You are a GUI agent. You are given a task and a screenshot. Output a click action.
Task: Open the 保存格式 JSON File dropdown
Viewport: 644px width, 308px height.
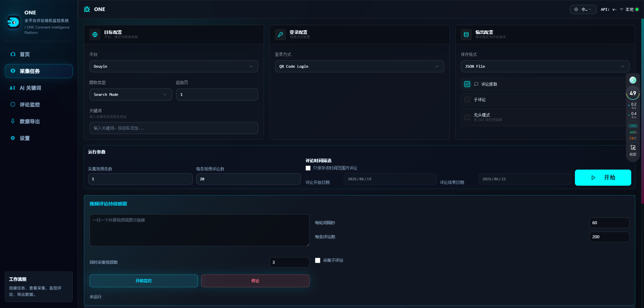(x=545, y=66)
